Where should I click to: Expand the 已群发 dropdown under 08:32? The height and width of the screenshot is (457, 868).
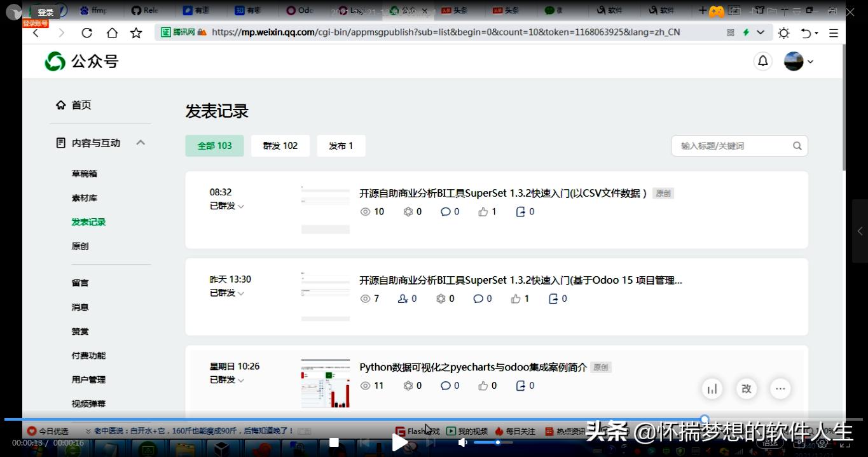pyautogui.click(x=226, y=206)
